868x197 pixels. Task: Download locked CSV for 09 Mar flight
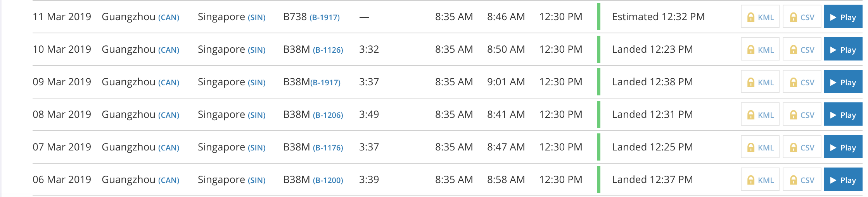(x=802, y=82)
